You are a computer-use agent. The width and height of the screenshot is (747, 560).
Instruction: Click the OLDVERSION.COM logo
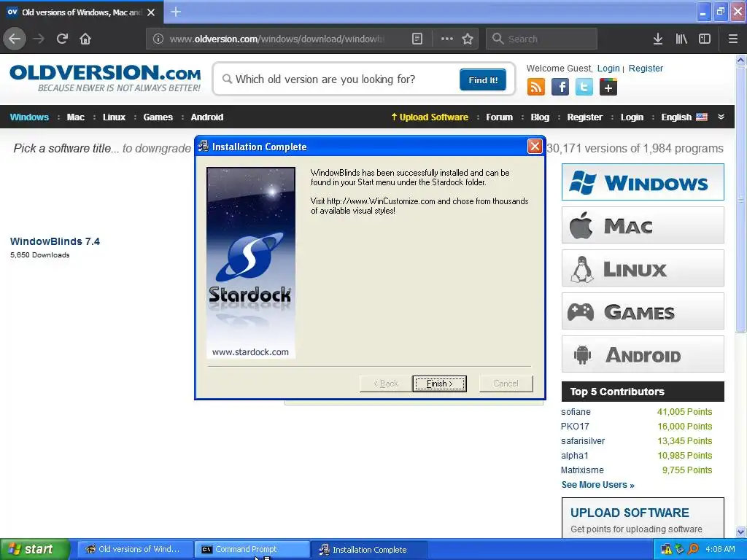[x=105, y=78]
